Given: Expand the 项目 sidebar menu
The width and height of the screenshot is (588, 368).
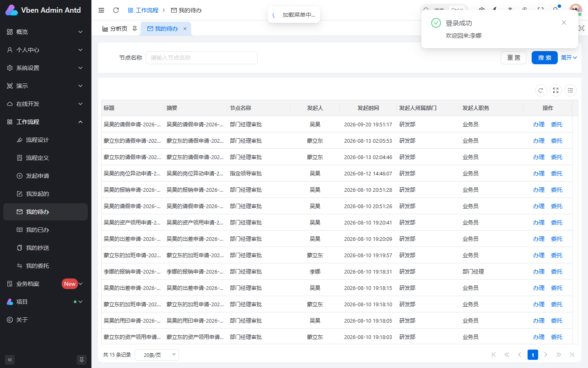Looking at the screenshot, I should 46,302.
